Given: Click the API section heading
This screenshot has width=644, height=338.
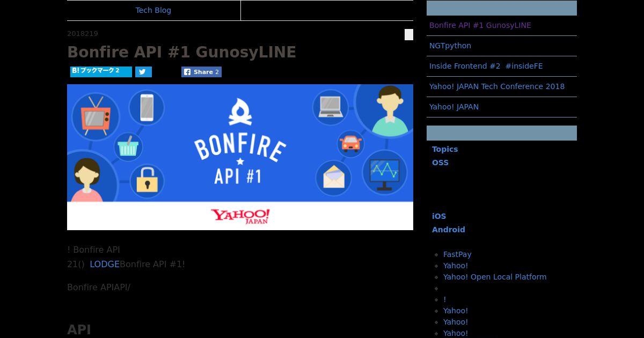Looking at the screenshot, I should tap(79, 329).
